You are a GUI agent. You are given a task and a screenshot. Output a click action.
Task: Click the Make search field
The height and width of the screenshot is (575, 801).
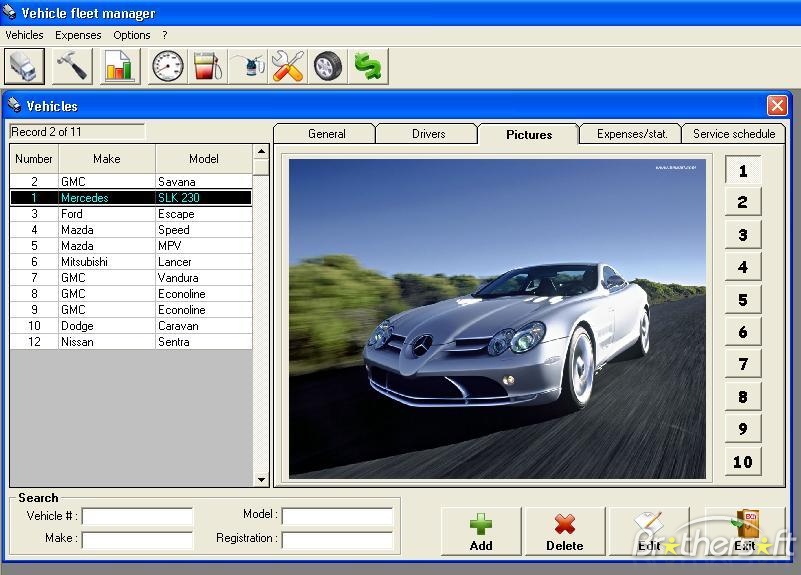137,540
